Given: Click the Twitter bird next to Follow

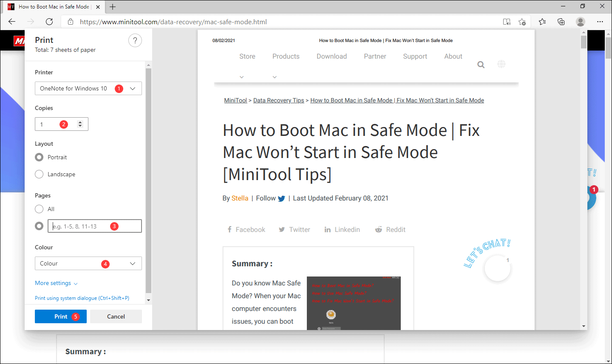Looking at the screenshot, I should point(281,198).
